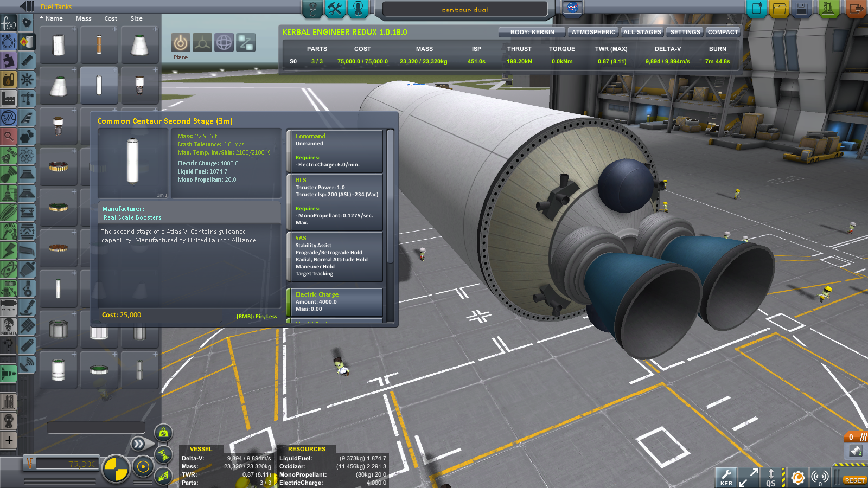Collapse the parts panel with arrow
Image resolution: width=868 pixels, height=488 pixels.
(27, 7)
